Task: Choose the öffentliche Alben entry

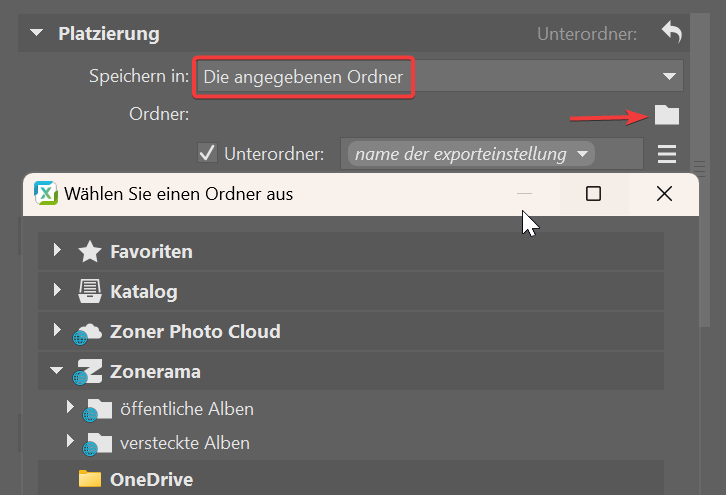Action: [x=187, y=409]
